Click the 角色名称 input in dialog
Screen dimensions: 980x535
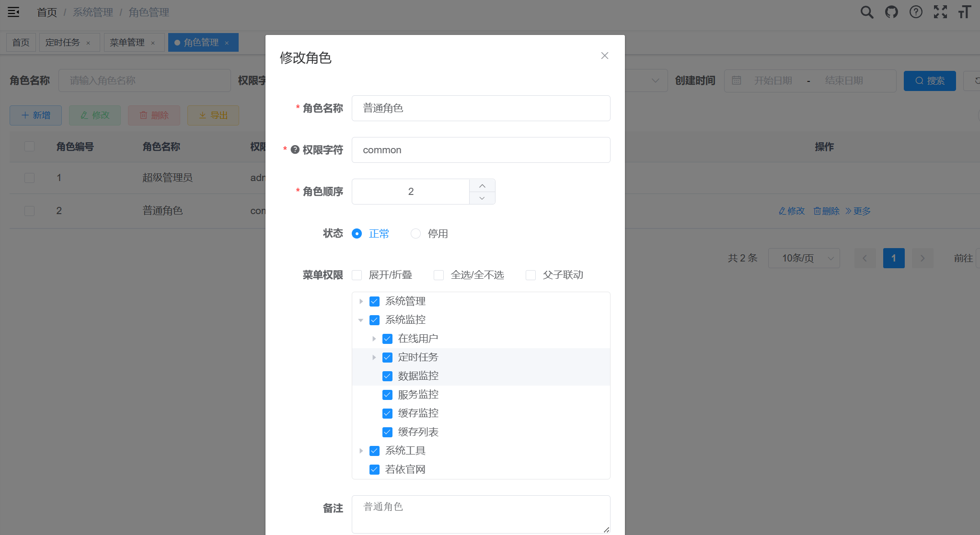pyautogui.click(x=481, y=108)
